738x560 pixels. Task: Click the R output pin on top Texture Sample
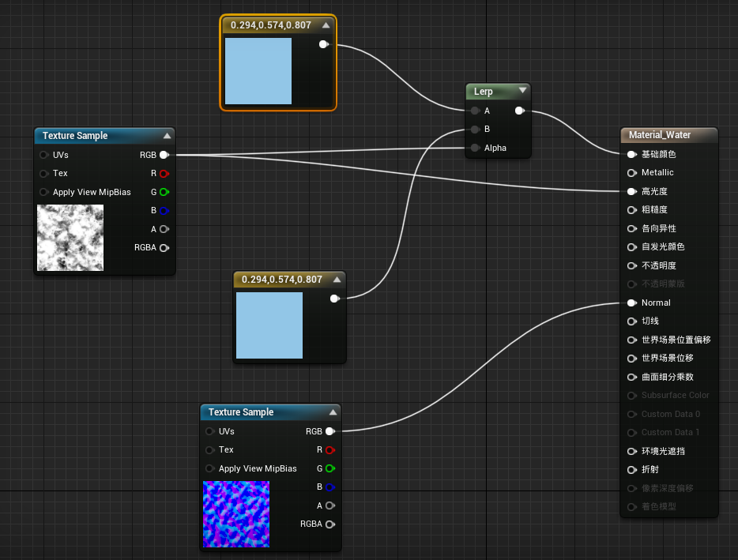[x=165, y=174]
